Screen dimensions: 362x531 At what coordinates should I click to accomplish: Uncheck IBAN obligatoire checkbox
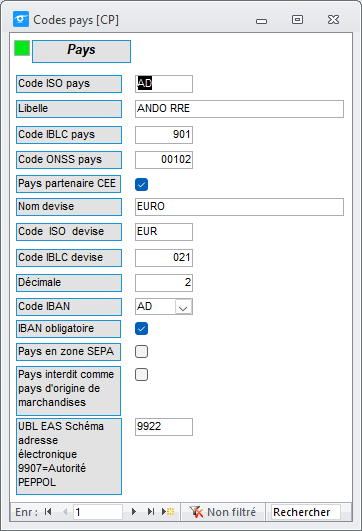141,328
